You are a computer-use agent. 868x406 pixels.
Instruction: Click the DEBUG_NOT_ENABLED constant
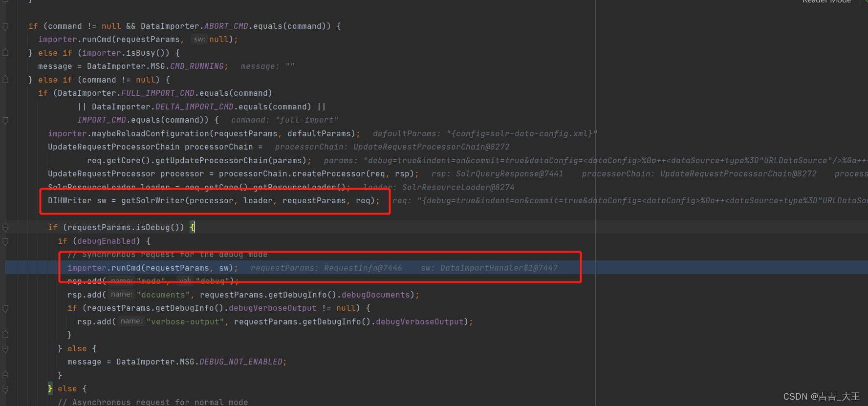(241, 362)
